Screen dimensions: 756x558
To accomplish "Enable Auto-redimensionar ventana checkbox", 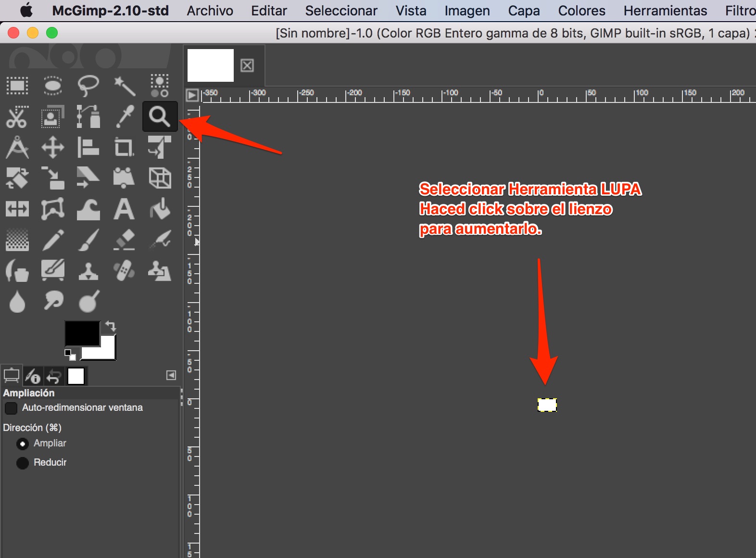I will point(11,408).
